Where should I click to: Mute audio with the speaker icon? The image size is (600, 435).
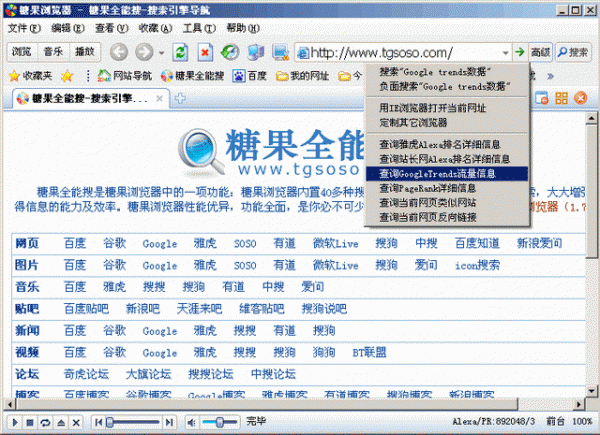[x=191, y=422]
